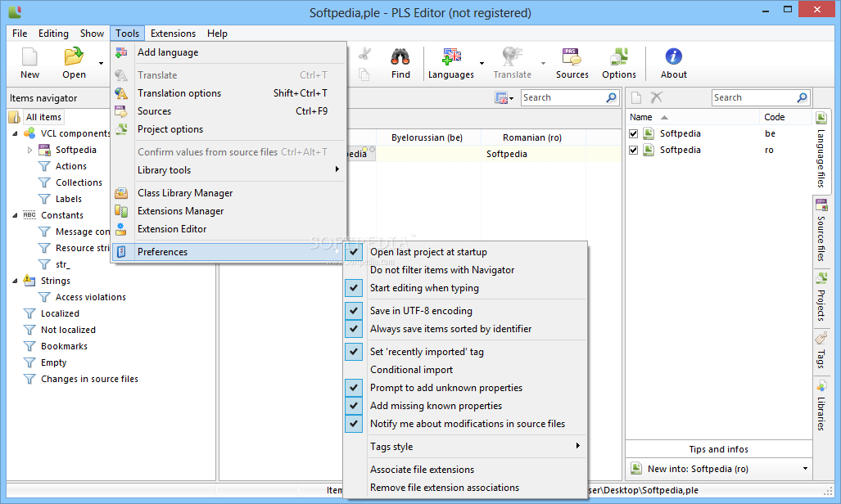Click the Extension Editor icon
Image resolution: width=841 pixels, height=504 pixels.
(122, 229)
